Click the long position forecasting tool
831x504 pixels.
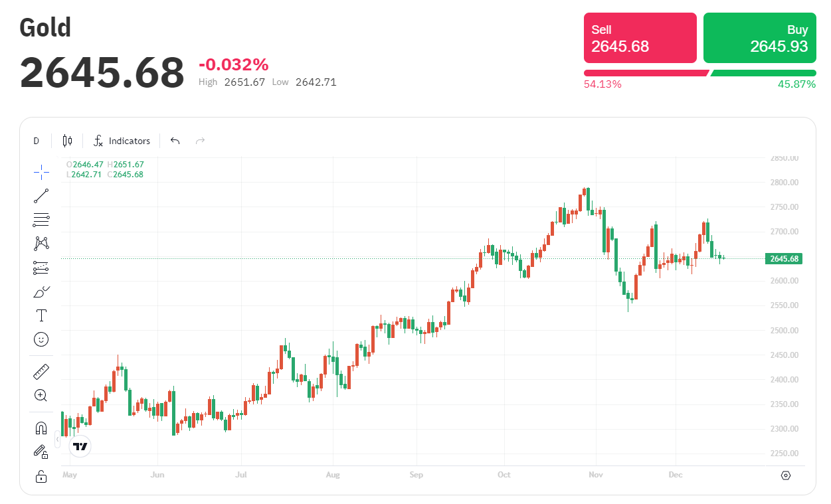coord(41,268)
